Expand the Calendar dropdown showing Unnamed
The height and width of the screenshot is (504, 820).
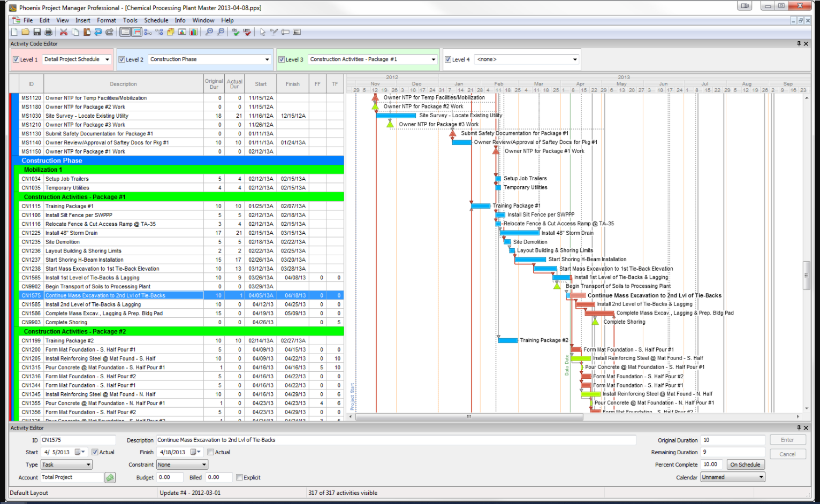point(761,477)
